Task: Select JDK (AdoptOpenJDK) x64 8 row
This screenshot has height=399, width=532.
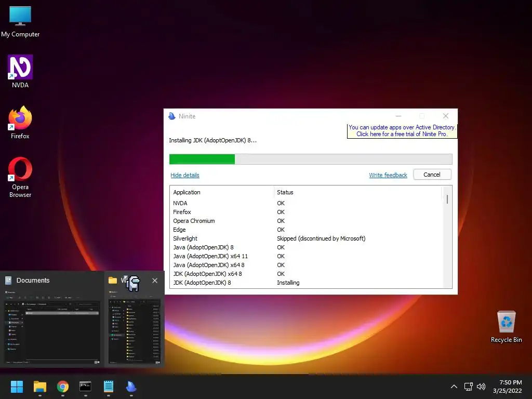Action: click(x=307, y=274)
